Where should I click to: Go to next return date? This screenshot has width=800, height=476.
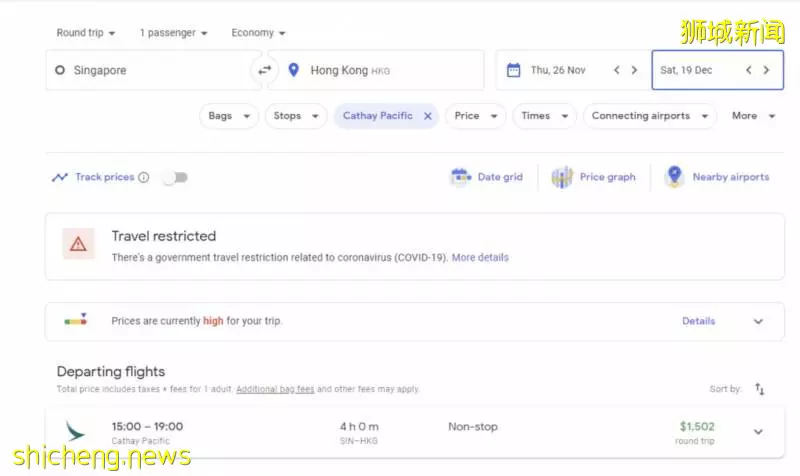[x=766, y=70]
